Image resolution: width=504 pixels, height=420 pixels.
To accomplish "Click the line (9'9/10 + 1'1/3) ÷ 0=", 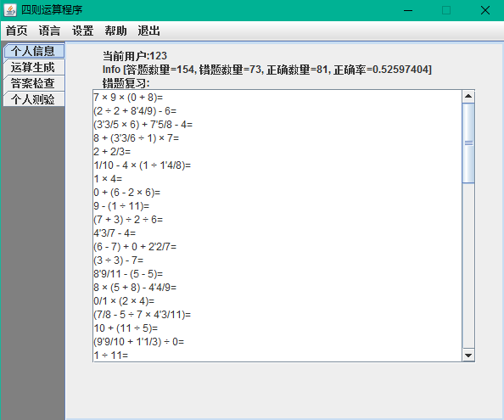I will click(139, 342).
